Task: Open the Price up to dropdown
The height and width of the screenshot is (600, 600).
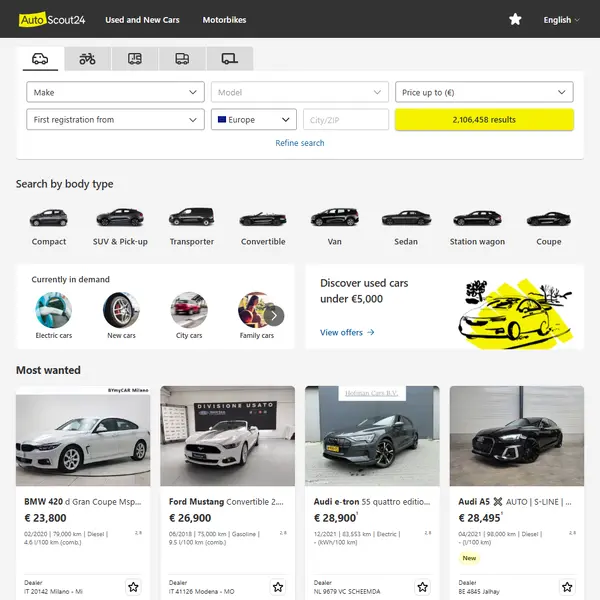Action: (484, 92)
